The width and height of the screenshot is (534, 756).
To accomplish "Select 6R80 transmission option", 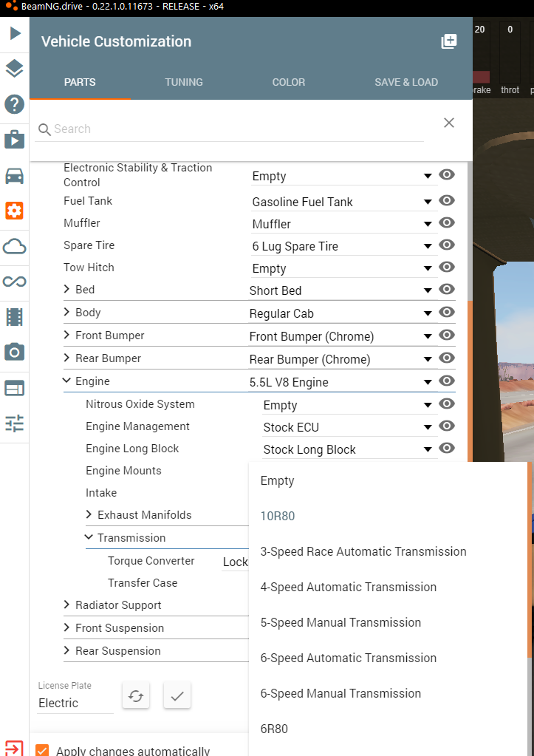I will click(x=388, y=729).
